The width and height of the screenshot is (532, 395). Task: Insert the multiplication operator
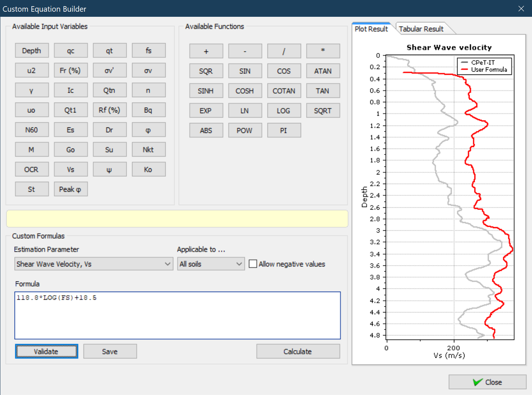coord(323,51)
